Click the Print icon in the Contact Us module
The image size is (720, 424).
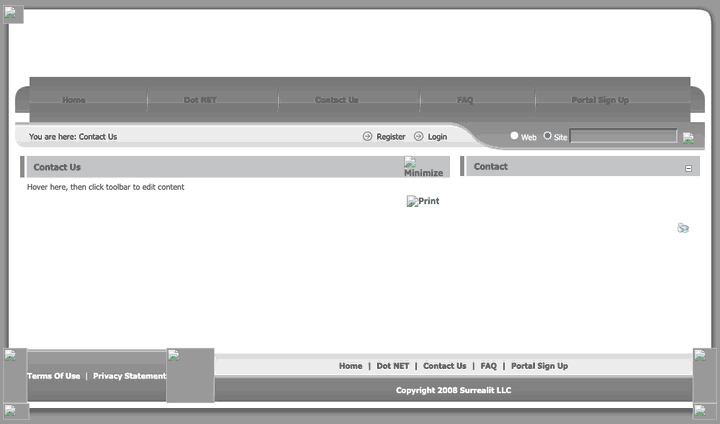423,201
